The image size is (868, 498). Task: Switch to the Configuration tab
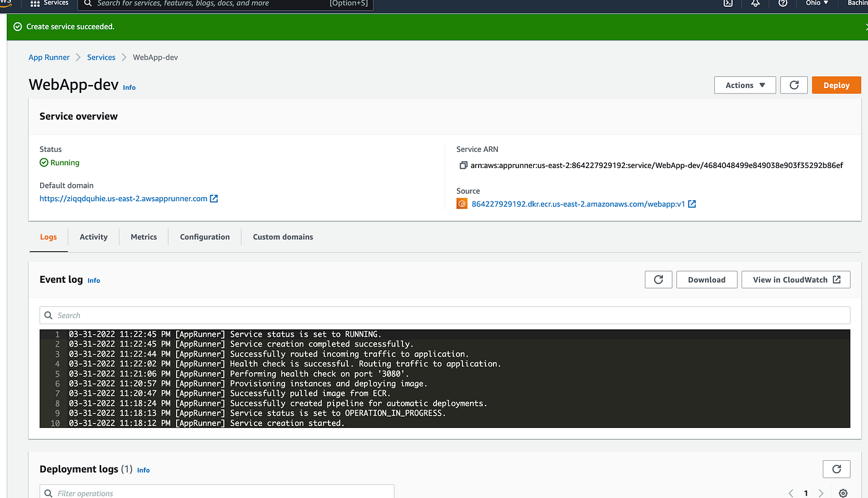click(205, 237)
